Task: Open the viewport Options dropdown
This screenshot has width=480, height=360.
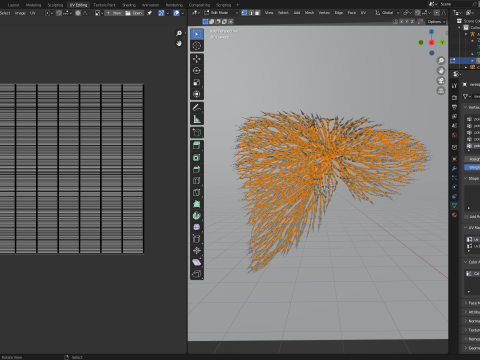Action: click(x=436, y=22)
